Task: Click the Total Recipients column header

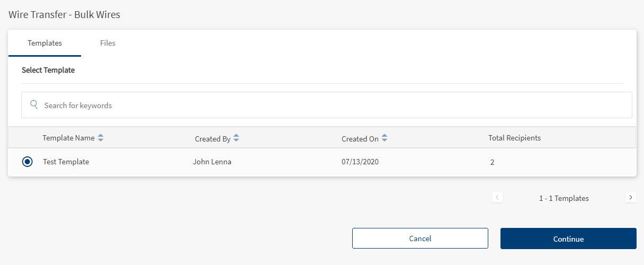Action: (514, 138)
